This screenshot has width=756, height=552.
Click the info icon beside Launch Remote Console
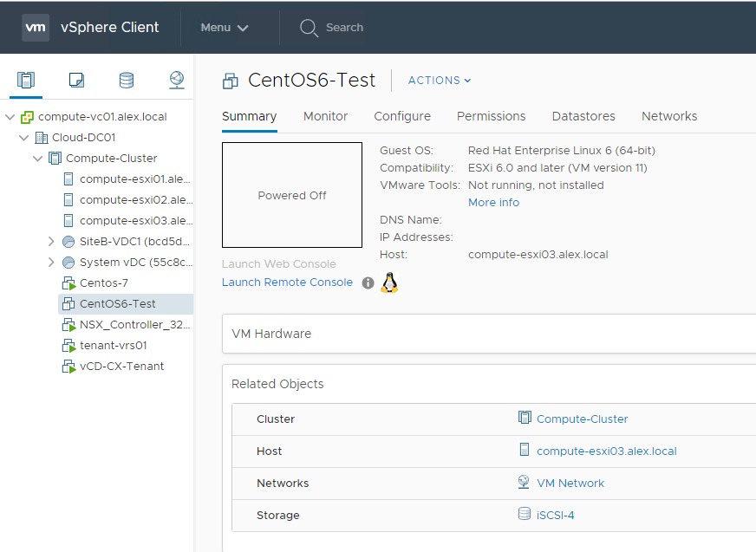(x=368, y=282)
